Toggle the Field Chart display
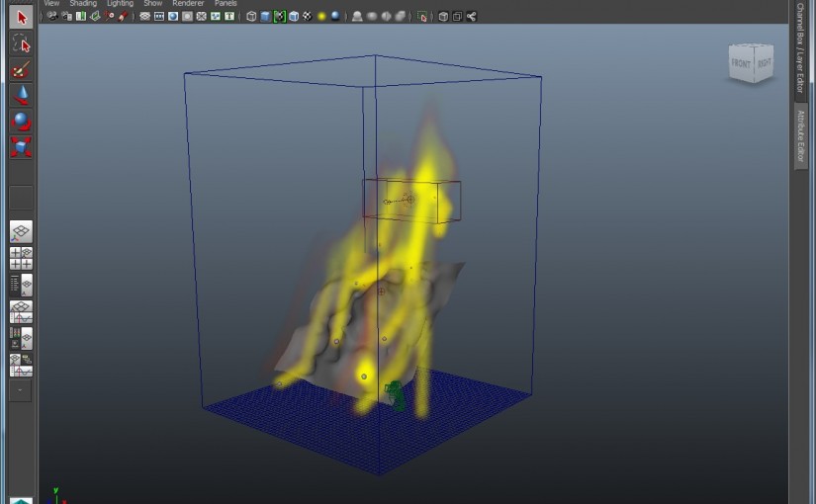 tap(201, 16)
